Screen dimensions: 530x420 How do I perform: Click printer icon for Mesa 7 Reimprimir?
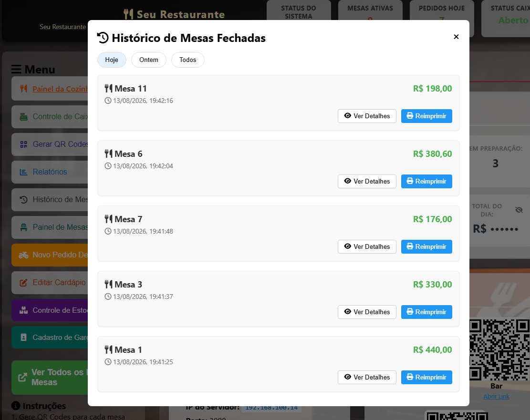(x=410, y=246)
